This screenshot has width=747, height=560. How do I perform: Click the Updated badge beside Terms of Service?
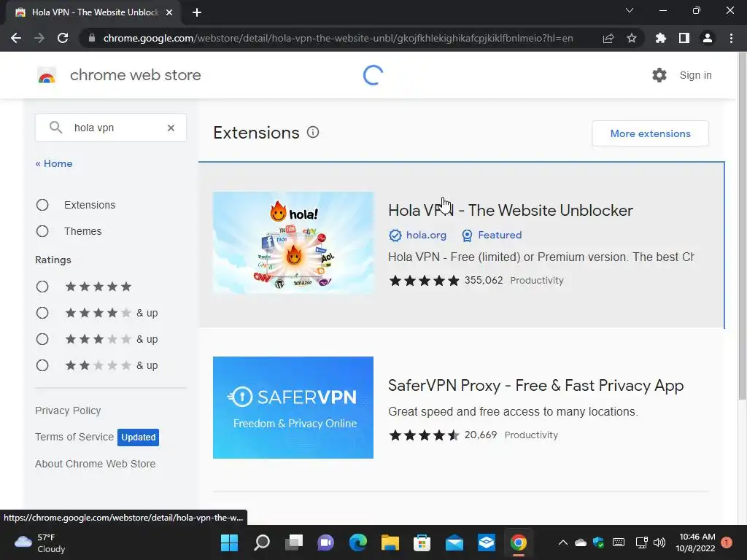pyautogui.click(x=138, y=437)
